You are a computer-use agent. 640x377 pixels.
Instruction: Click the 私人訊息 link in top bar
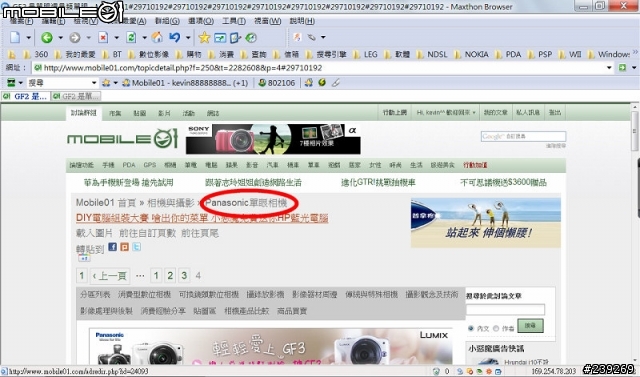point(528,112)
